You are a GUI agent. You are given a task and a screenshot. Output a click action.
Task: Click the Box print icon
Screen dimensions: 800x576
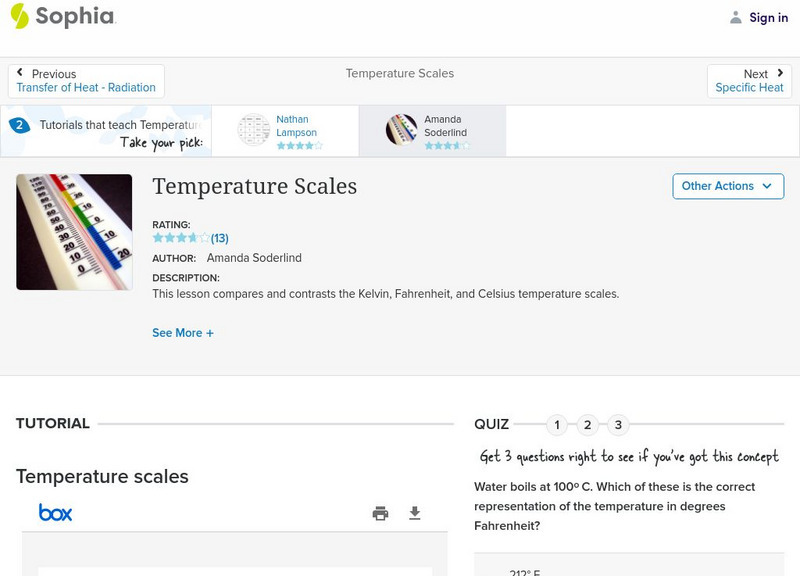[380, 513]
